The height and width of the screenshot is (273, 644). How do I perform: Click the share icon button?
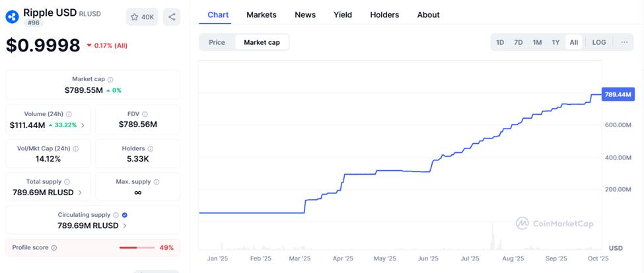pyautogui.click(x=172, y=17)
